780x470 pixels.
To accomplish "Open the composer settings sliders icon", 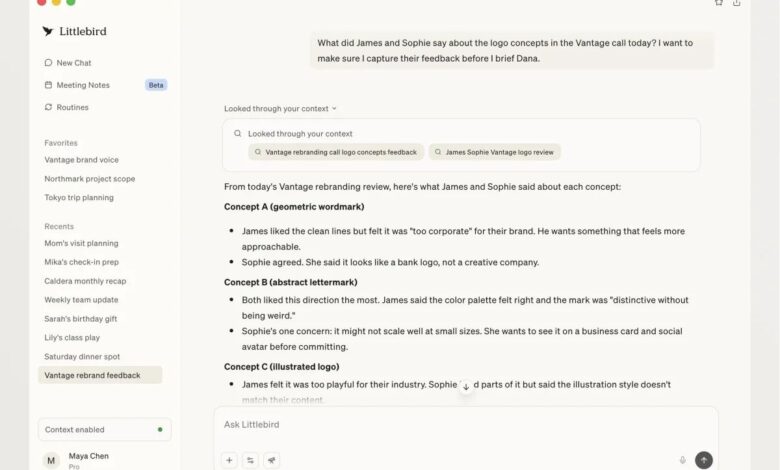I will click(251, 460).
